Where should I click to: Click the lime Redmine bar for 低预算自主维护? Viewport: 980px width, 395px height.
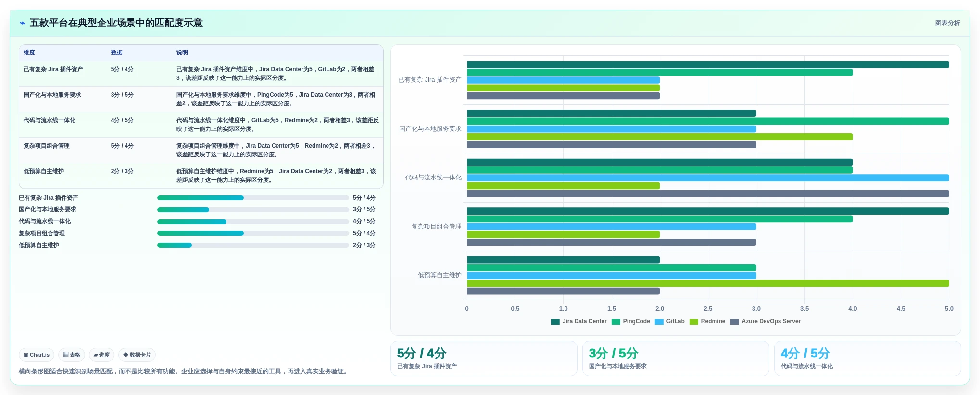click(708, 283)
